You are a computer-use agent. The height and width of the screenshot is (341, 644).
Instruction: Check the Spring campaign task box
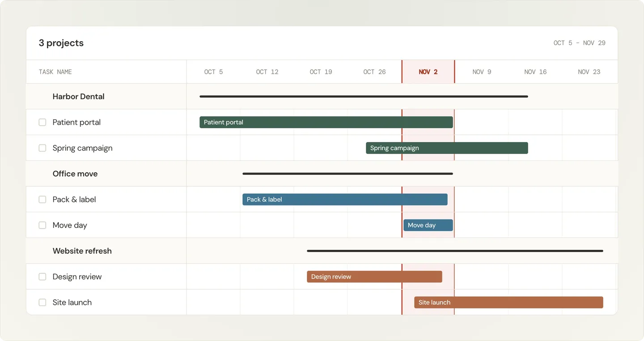point(42,148)
